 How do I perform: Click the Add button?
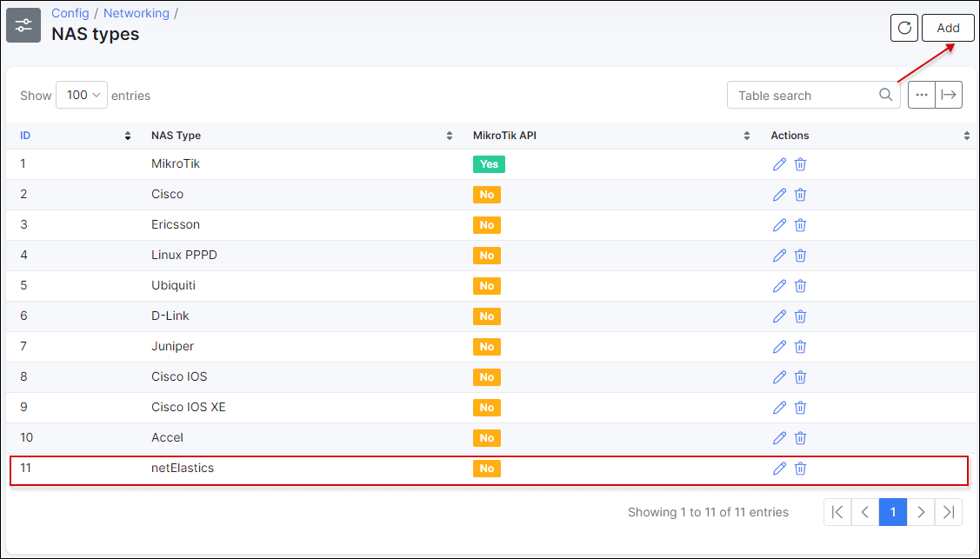(948, 28)
